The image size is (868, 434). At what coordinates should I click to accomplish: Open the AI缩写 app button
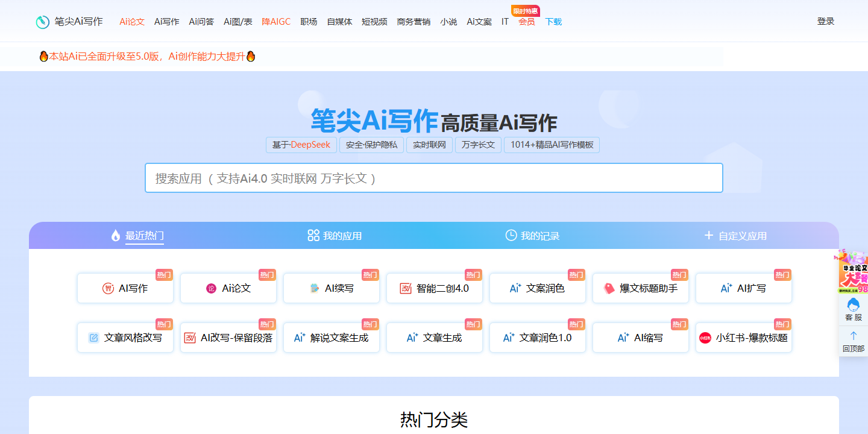[641, 338]
